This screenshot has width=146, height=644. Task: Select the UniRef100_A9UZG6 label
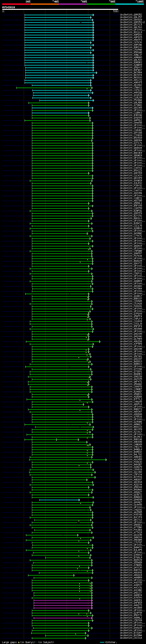(x=131, y=342)
